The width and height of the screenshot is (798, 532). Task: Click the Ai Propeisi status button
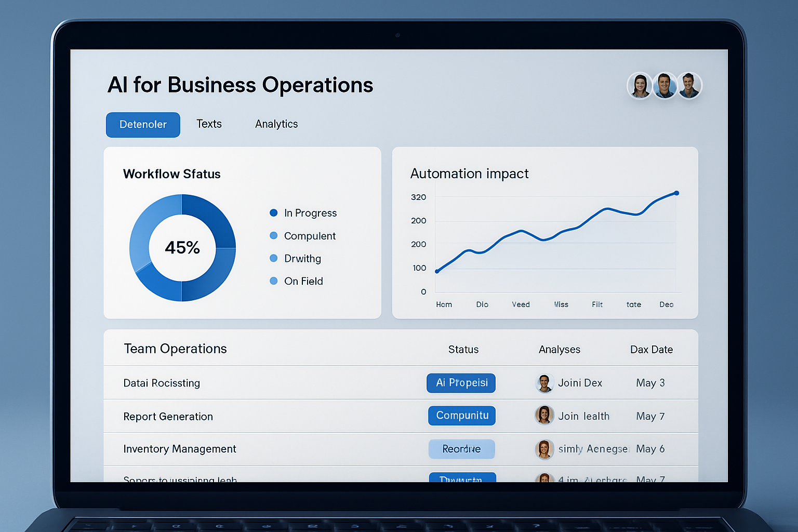461,383
